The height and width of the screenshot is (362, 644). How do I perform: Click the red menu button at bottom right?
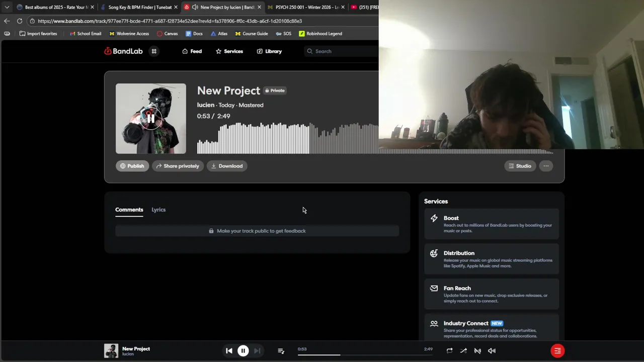tap(557, 351)
